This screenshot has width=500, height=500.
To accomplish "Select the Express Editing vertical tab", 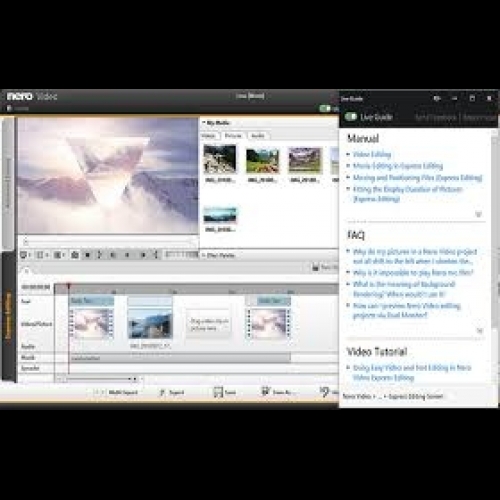I will pos(8,316).
